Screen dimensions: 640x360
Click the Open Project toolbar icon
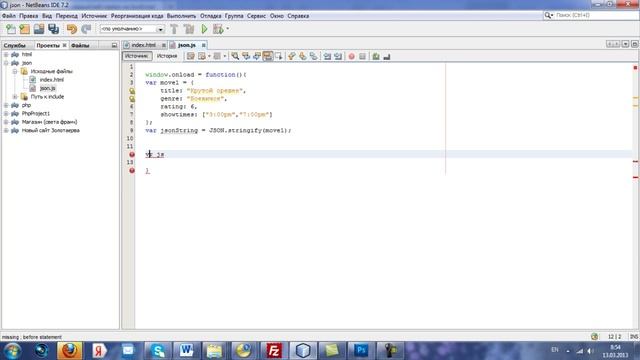pyautogui.click(x=39, y=29)
